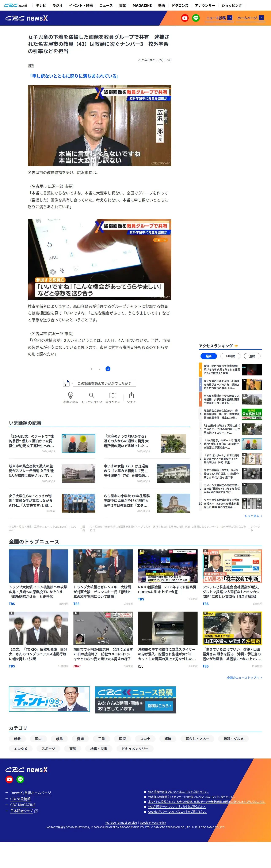Open the トランプ大統領 イラン核施設 news card

(x=39, y=577)
